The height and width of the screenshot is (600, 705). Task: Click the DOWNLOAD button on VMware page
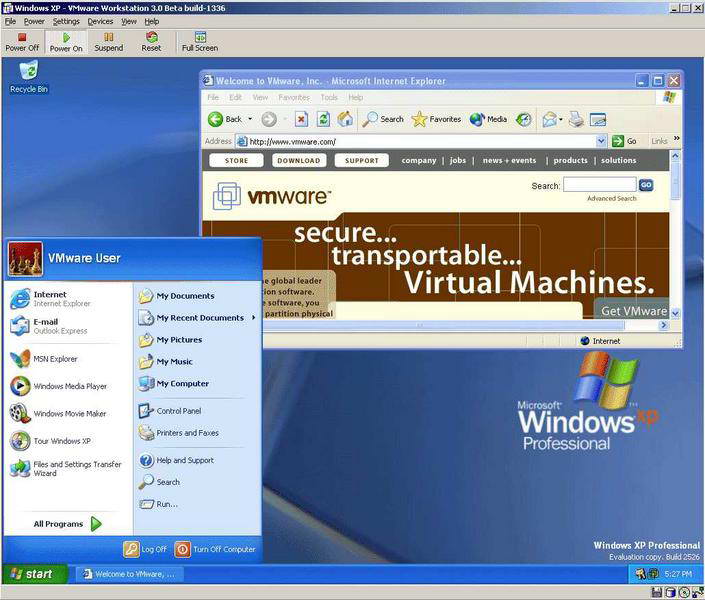[x=299, y=161]
